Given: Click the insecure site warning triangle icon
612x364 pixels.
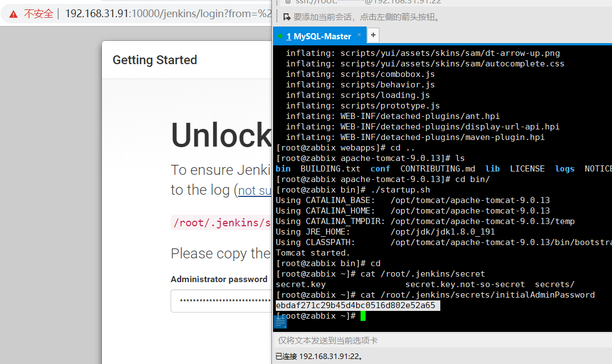Looking at the screenshot, I should 14,14.
